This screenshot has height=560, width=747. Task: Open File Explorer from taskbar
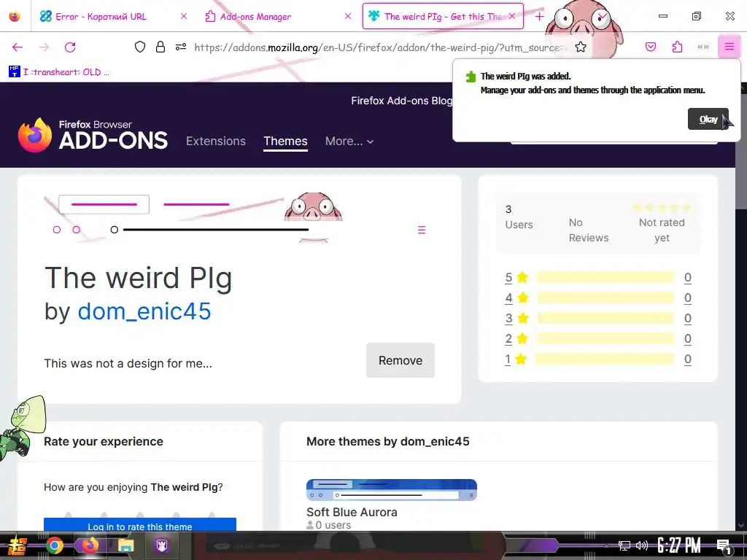[x=125, y=545]
